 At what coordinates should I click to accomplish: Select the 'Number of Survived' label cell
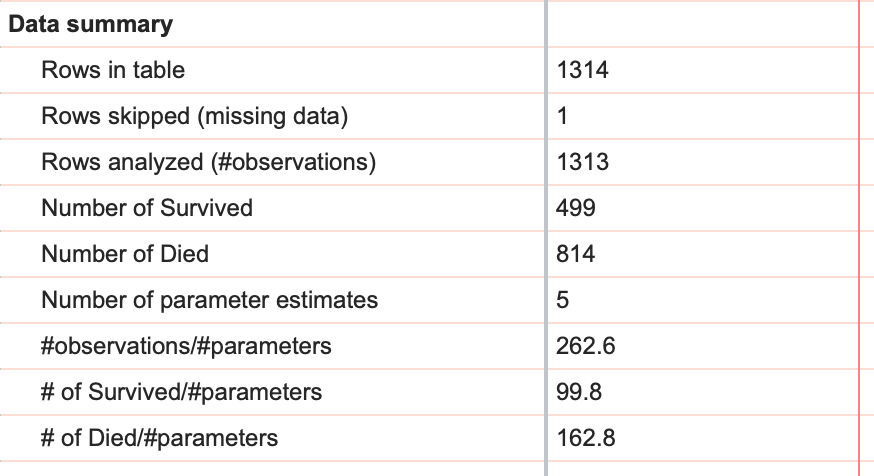147,208
